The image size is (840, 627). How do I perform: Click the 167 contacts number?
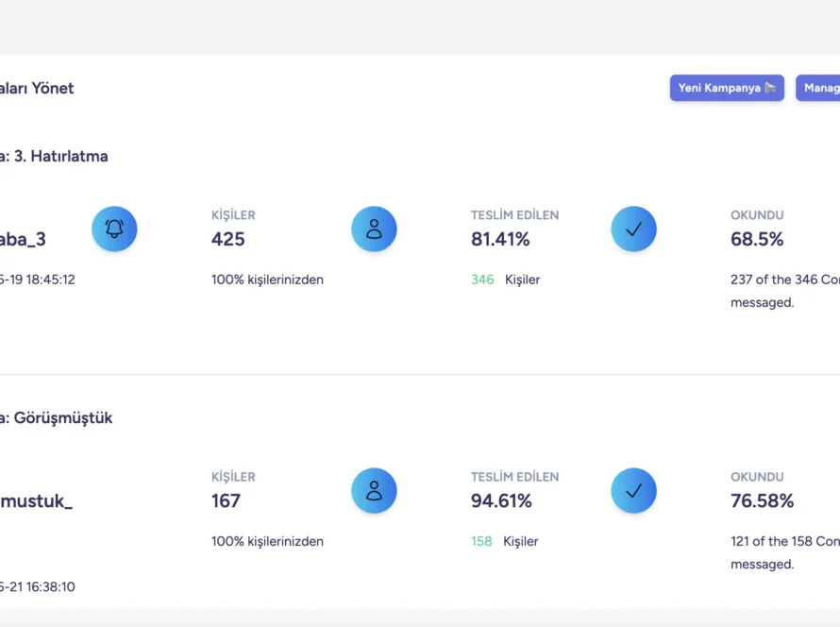(x=227, y=500)
